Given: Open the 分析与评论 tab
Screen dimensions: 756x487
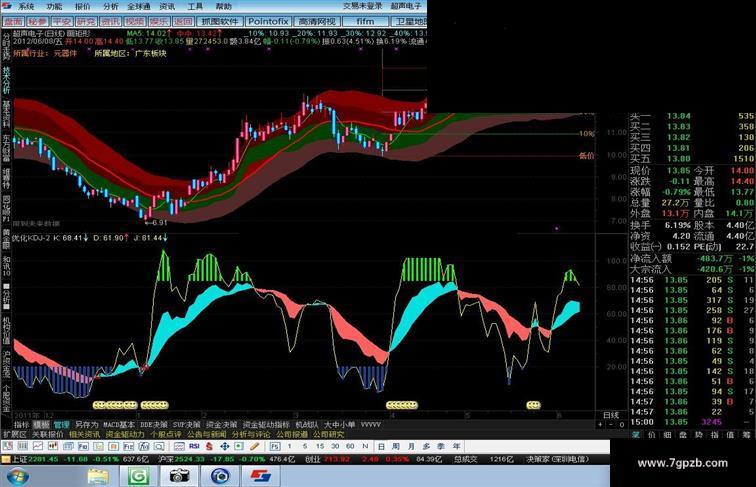Looking at the screenshot, I should [251, 434].
